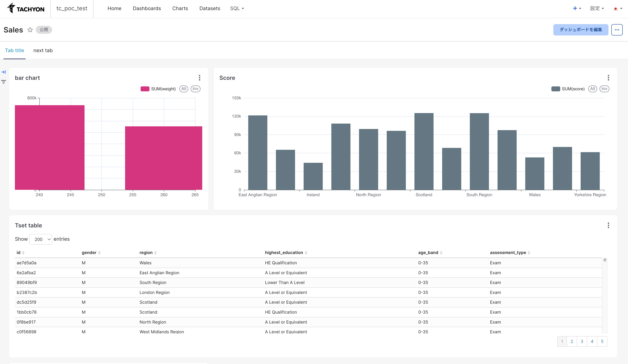Click the table vertical scrollbar thumb
The height and width of the screenshot is (364, 628).
click(x=605, y=260)
